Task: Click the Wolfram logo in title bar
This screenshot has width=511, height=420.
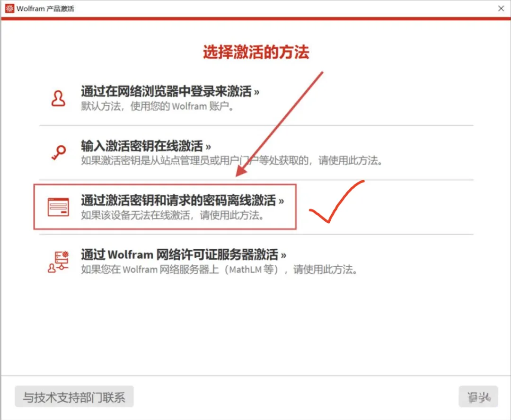Action: [9, 9]
